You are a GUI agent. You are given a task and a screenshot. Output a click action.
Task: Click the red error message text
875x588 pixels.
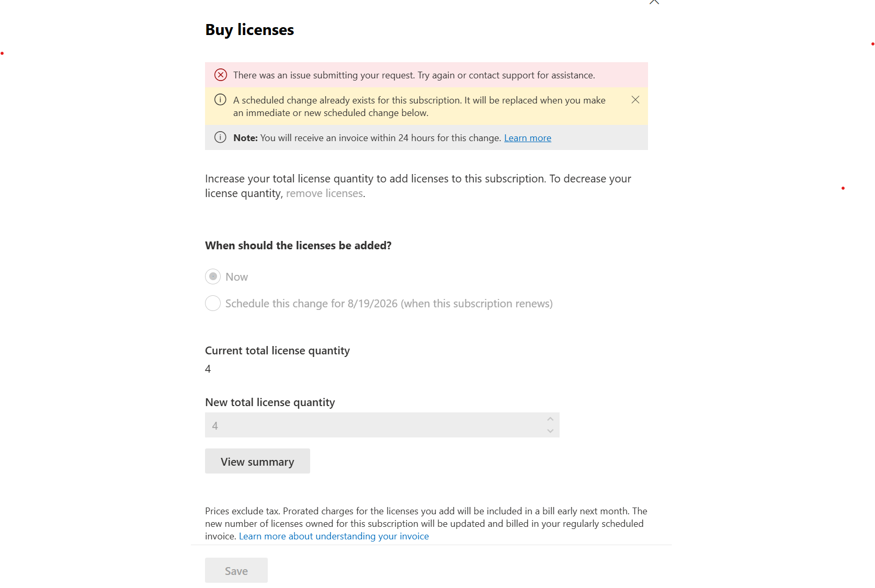[414, 75]
